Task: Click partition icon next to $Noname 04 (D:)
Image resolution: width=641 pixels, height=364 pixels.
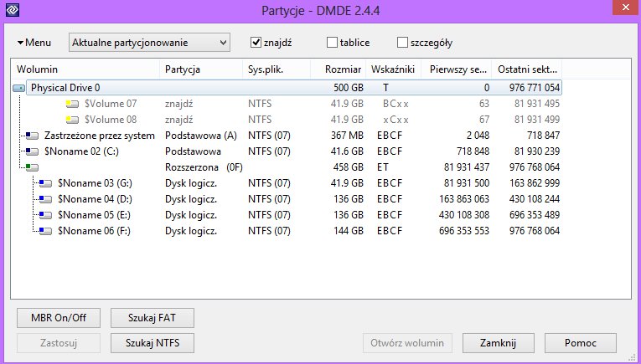Action: 46,199
